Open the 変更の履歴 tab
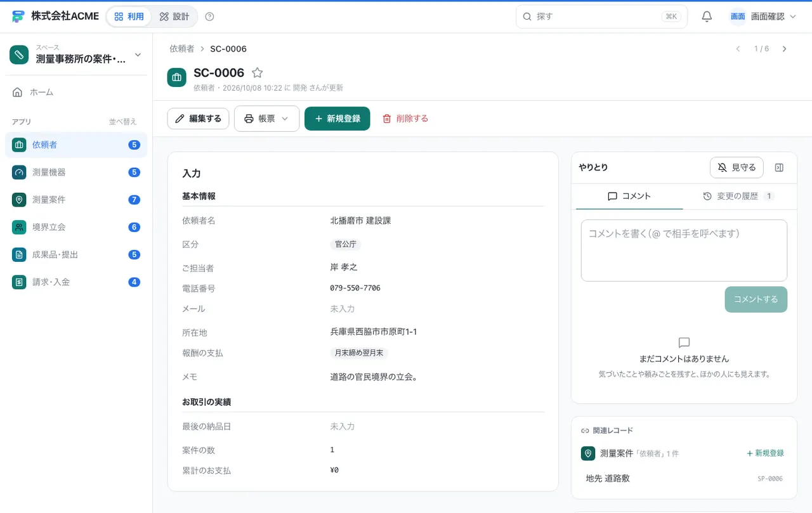The image size is (812, 513). point(738,197)
